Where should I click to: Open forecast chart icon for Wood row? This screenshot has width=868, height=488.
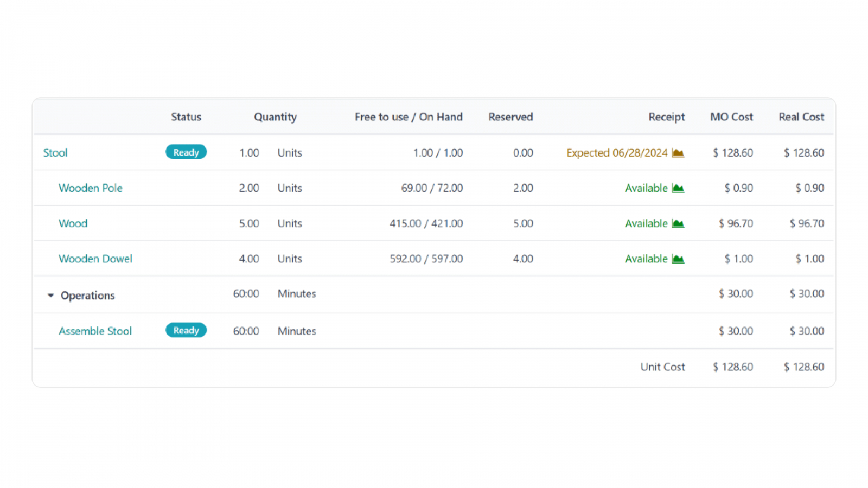coord(678,223)
